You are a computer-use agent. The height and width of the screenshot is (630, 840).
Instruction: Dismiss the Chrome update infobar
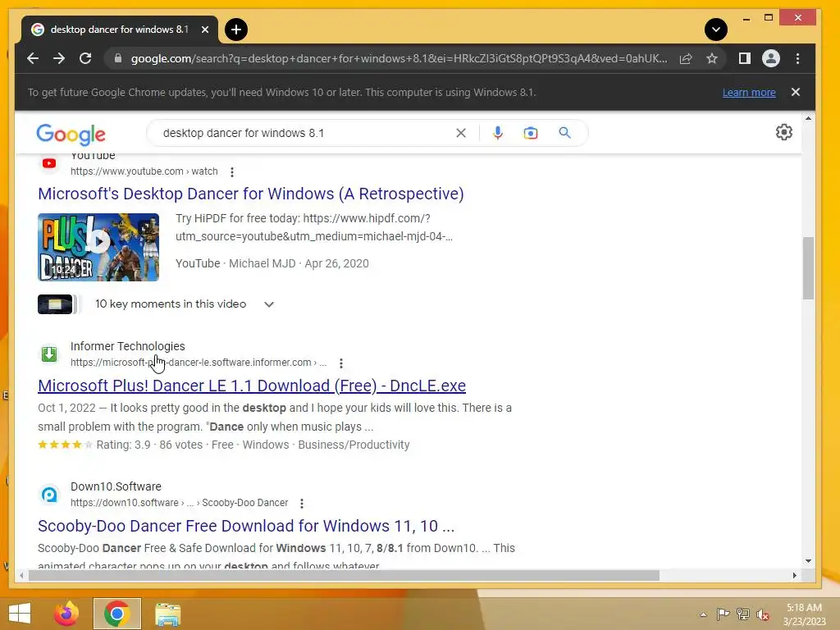click(796, 92)
